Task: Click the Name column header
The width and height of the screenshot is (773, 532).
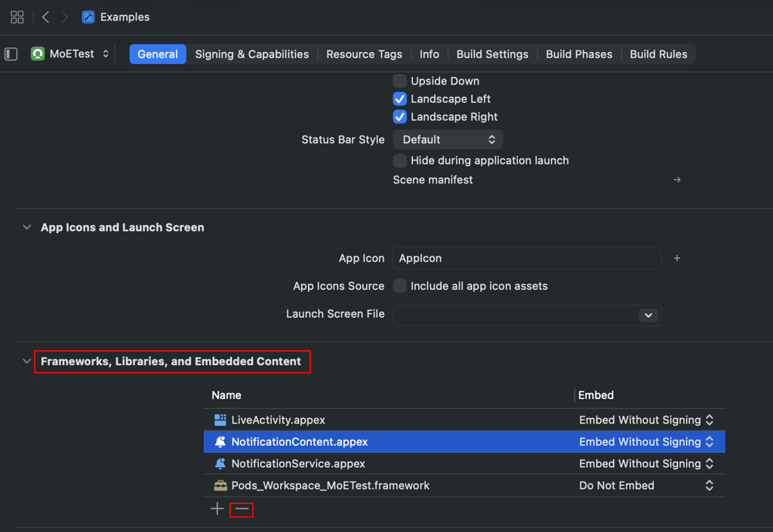Action: tap(226, 395)
